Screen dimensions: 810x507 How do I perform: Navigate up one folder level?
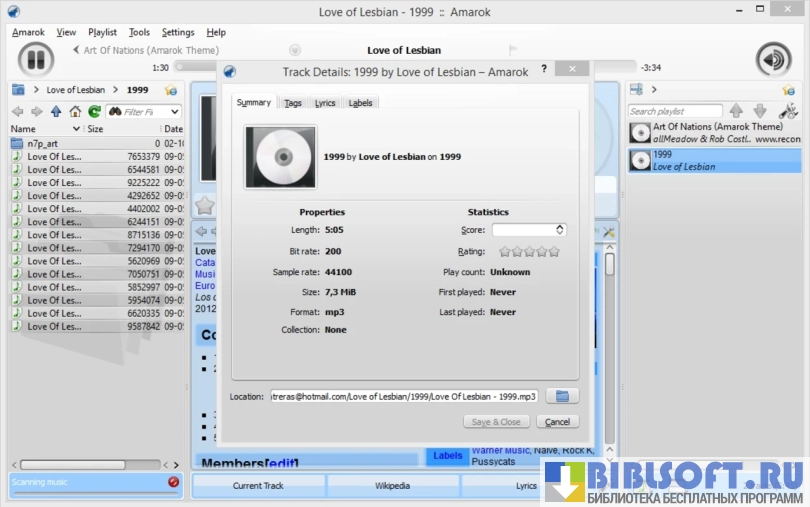(x=56, y=111)
